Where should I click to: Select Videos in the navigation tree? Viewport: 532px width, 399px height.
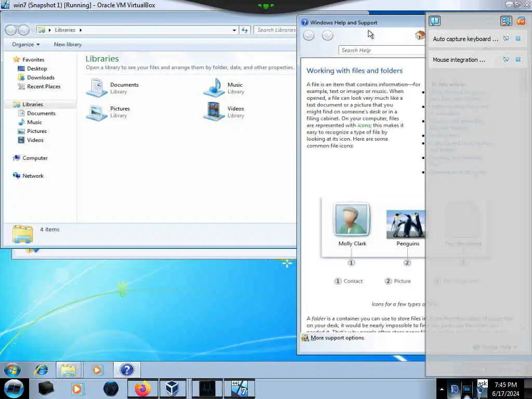(x=35, y=140)
